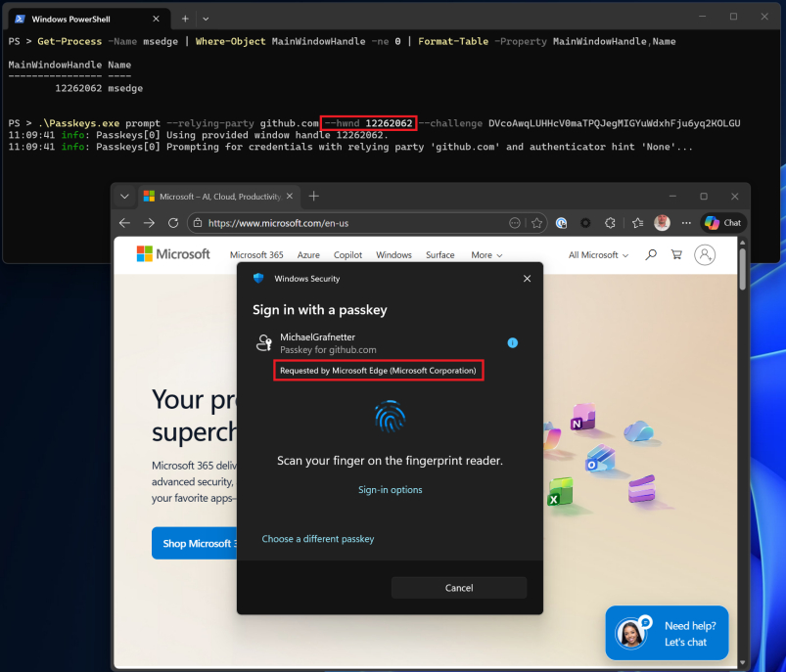This screenshot has width=786, height=672.
Task: Open Copilot in the site navigation
Action: coord(347,255)
